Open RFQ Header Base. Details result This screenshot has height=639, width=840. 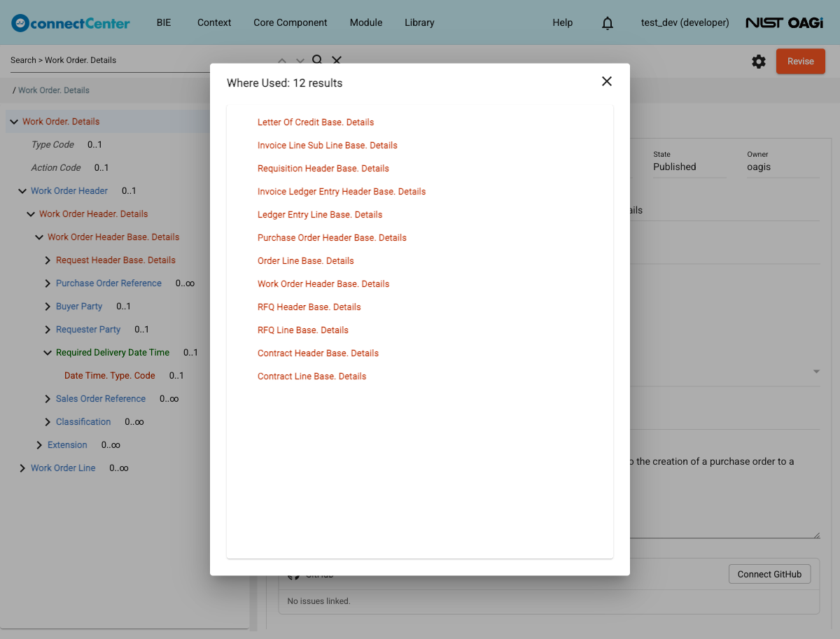[309, 307]
